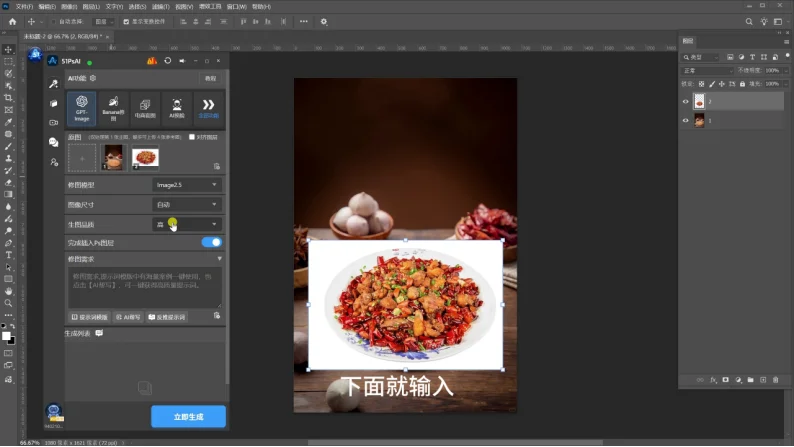Select the Eraser tool
Screen dimensions: 794x447
pos(9,182)
